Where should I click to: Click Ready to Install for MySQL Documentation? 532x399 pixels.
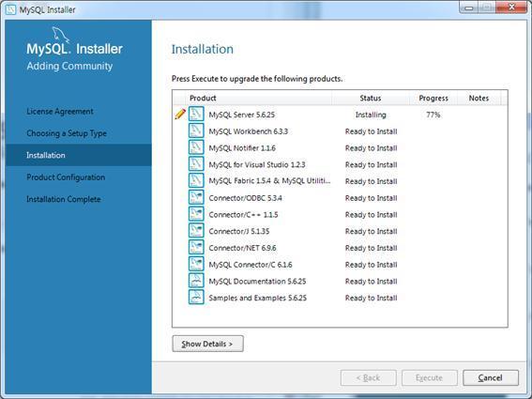[x=372, y=281]
